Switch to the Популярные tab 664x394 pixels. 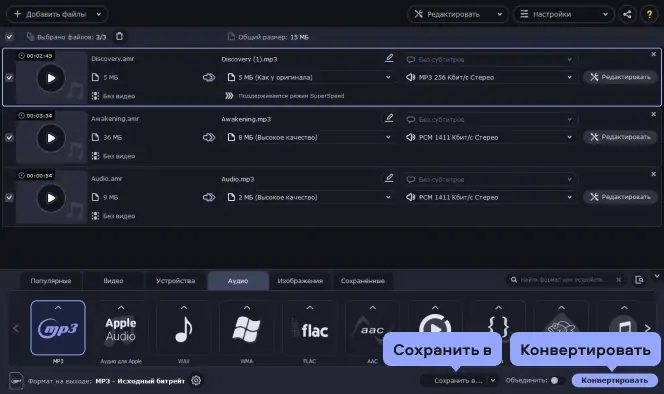[51, 281]
